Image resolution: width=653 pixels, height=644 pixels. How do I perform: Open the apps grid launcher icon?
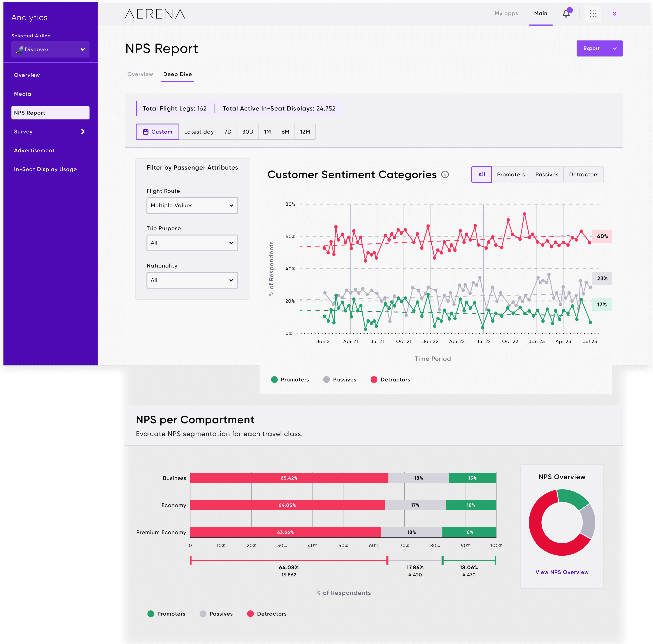593,14
